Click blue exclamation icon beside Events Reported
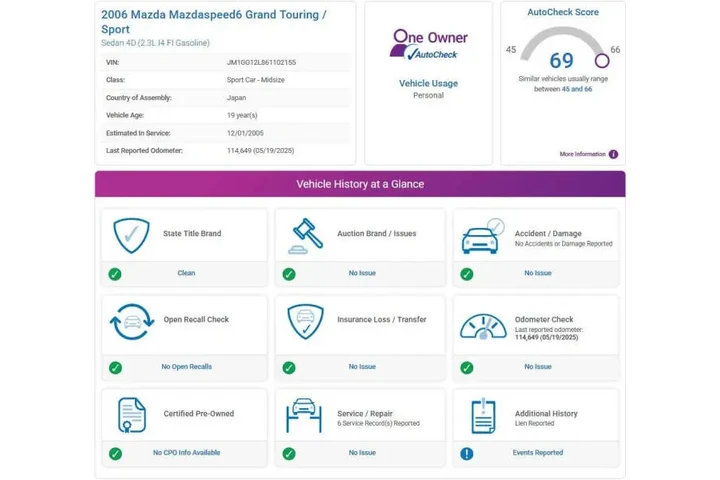The image size is (720, 480). [x=467, y=454]
